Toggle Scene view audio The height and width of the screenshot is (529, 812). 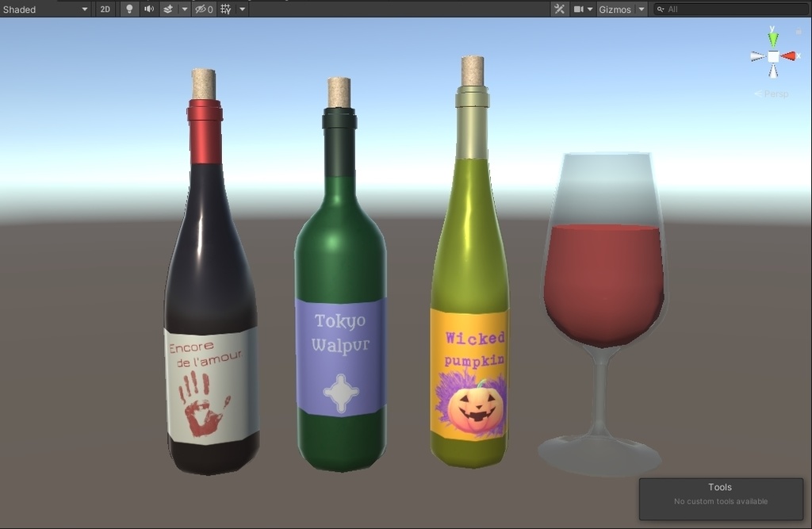pos(149,9)
